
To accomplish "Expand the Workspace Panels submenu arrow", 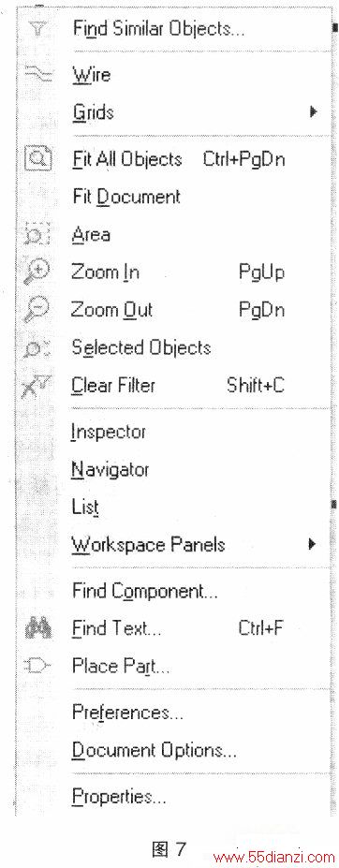I will [x=313, y=544].
